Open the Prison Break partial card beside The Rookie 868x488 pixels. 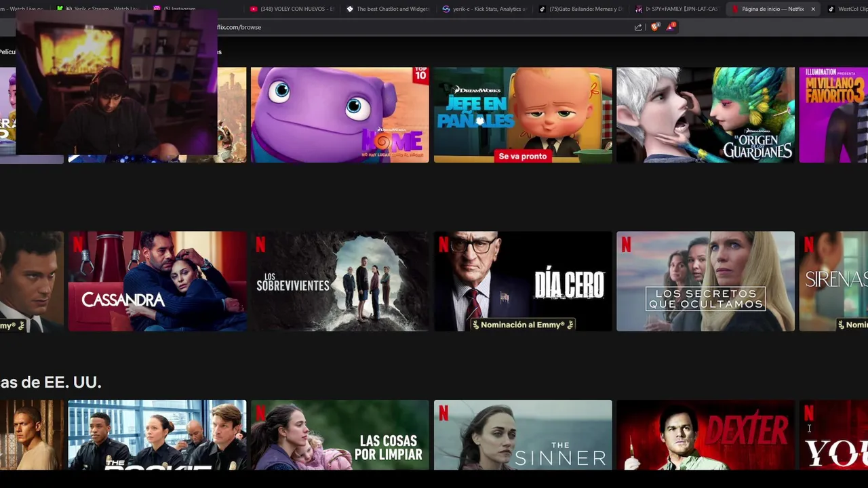point(32,434)
